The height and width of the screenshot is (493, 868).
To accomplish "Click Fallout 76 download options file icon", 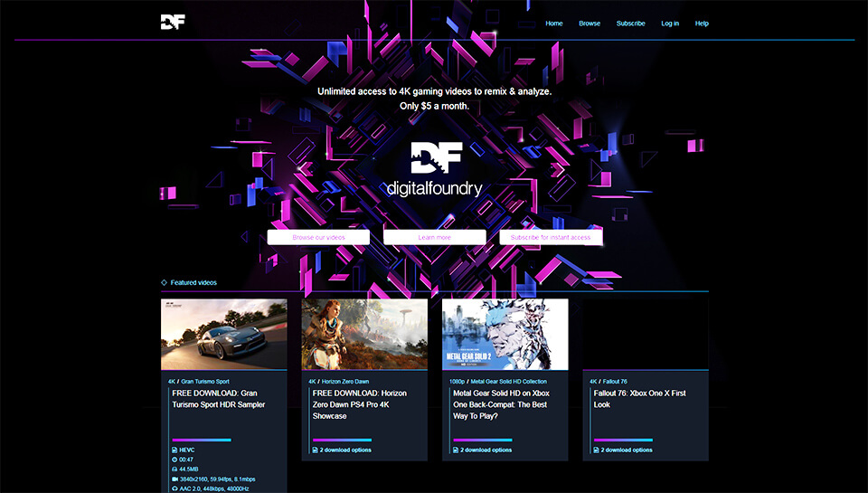I will (597, 450).
